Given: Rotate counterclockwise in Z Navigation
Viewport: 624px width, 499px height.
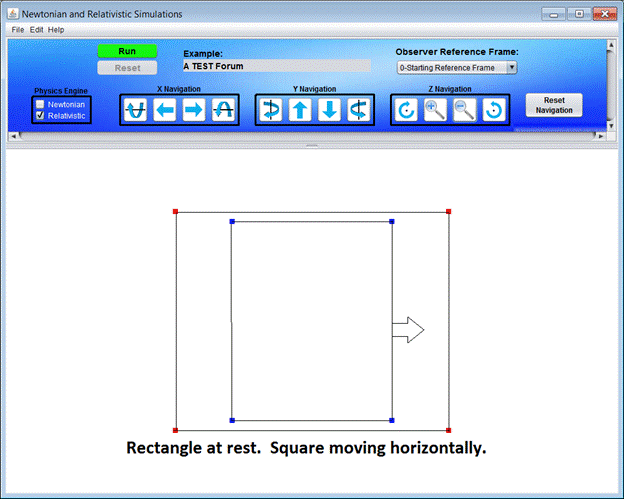Looking at the screenshot, I should click(x=494, y=110).
